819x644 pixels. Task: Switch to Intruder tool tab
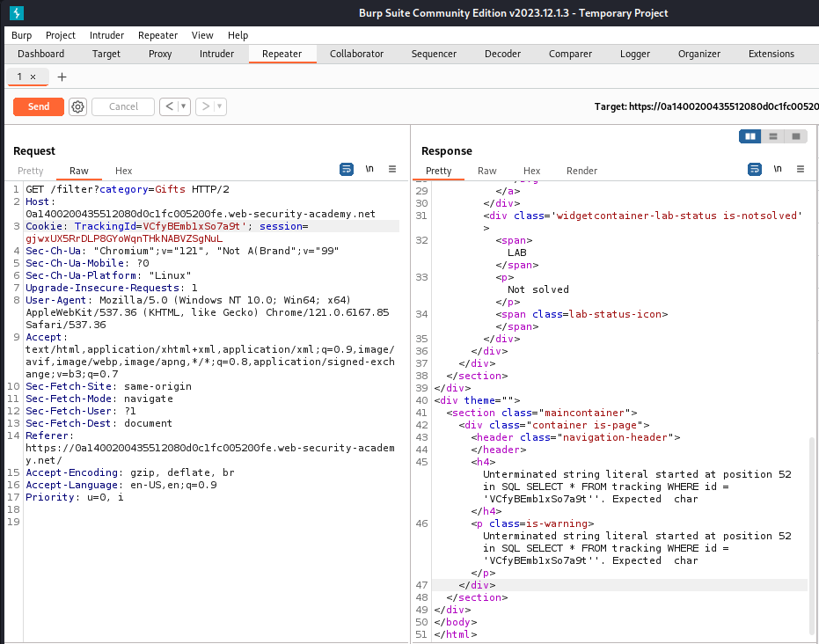pos(216,54)
